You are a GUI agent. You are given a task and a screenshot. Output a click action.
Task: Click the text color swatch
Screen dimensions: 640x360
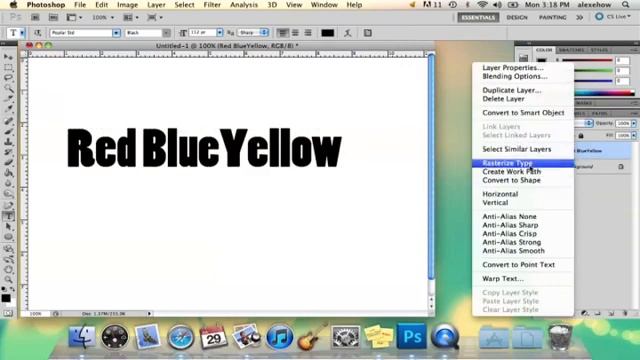pos(327,33)
